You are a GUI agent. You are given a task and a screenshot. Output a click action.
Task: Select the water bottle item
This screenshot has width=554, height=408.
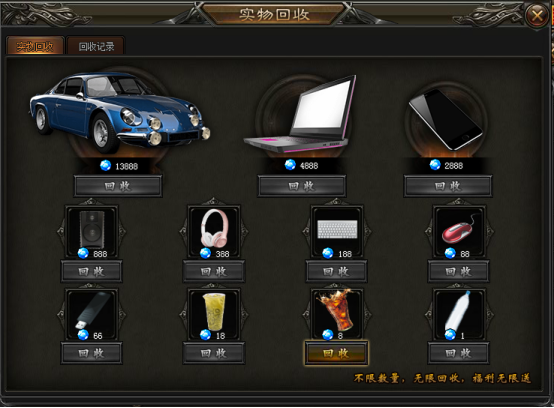pos(458,311)
